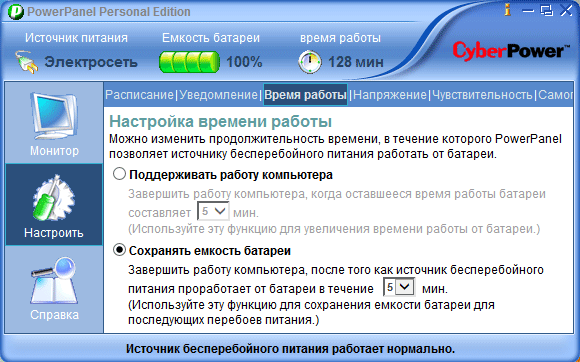Click the runtime clock icon

tap(310, 62)
